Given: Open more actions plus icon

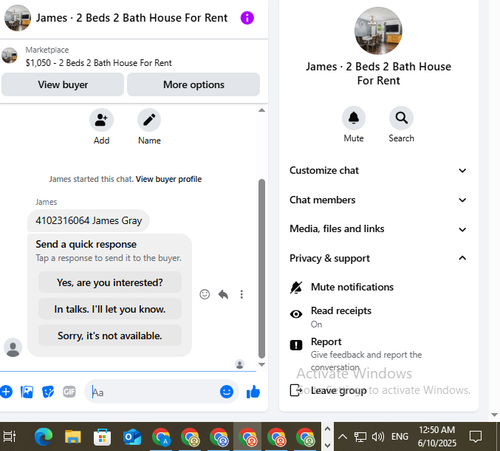Looking at the screenshot, I should [6, 392].
